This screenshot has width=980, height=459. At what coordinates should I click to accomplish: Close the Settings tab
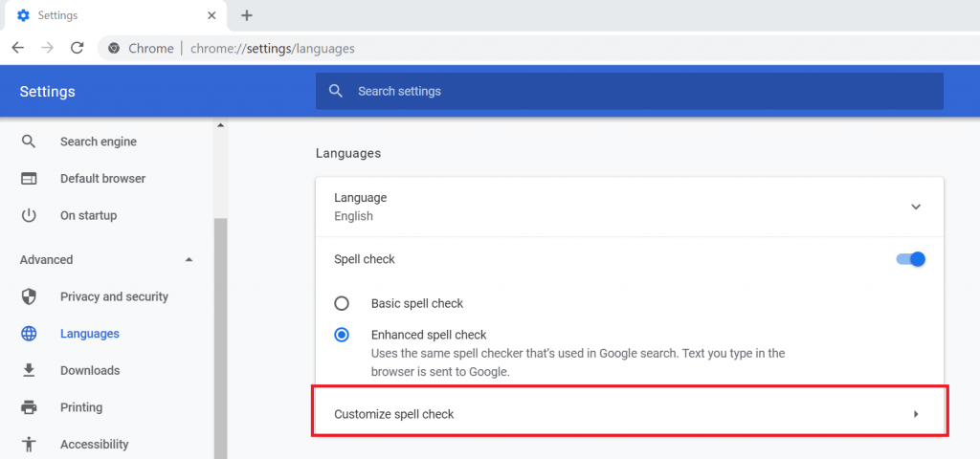tap(212, 15)
